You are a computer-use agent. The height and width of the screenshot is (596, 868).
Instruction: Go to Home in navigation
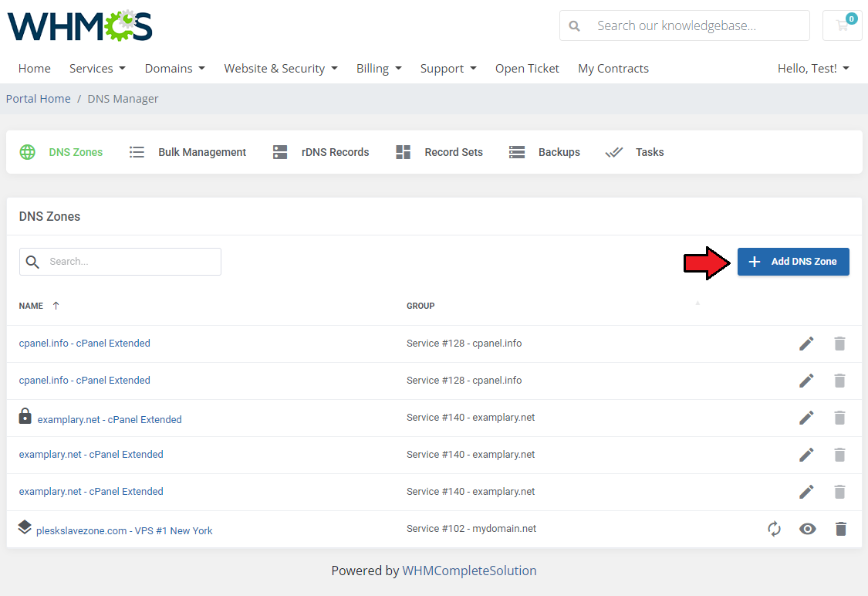(x=34, y=68)
